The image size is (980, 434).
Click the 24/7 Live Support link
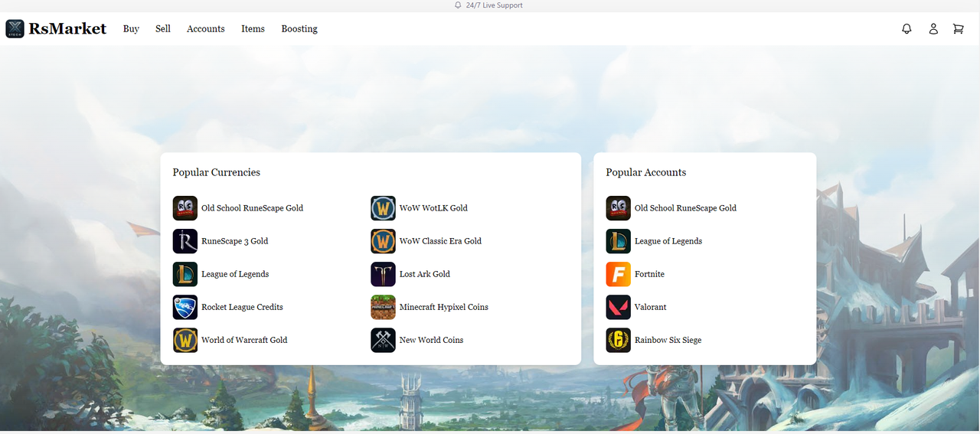point(494,5)
